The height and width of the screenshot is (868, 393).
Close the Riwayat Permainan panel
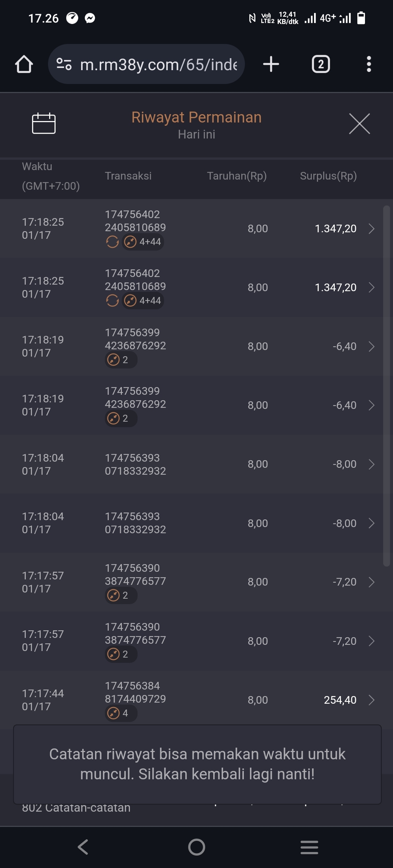click(x=359, y=124)
